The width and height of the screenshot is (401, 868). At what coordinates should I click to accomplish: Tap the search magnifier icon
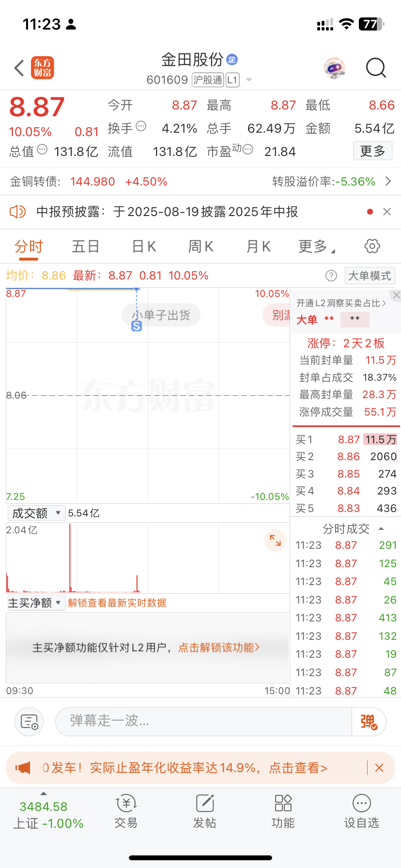pyautogui.click(x=376, y=68)
